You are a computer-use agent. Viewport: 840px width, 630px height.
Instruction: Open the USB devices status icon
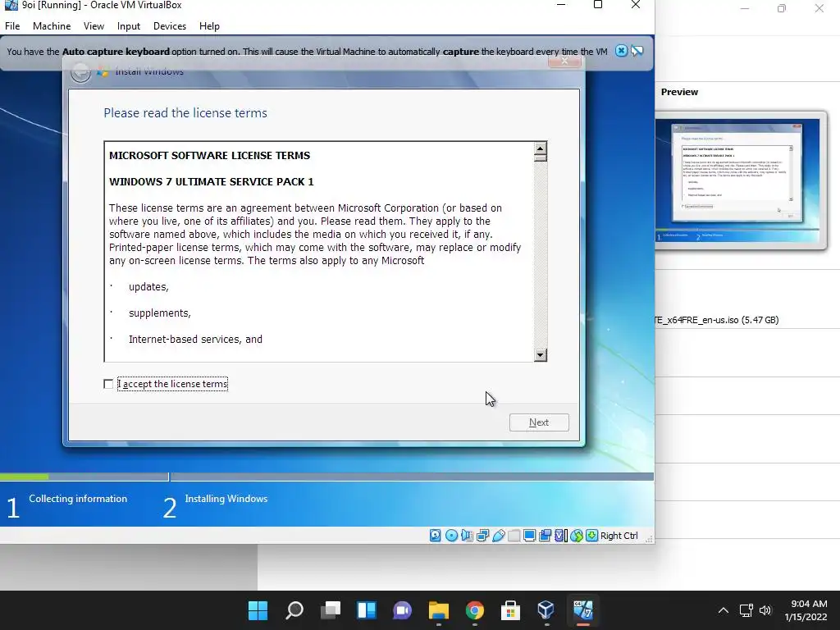coord(498,535)
